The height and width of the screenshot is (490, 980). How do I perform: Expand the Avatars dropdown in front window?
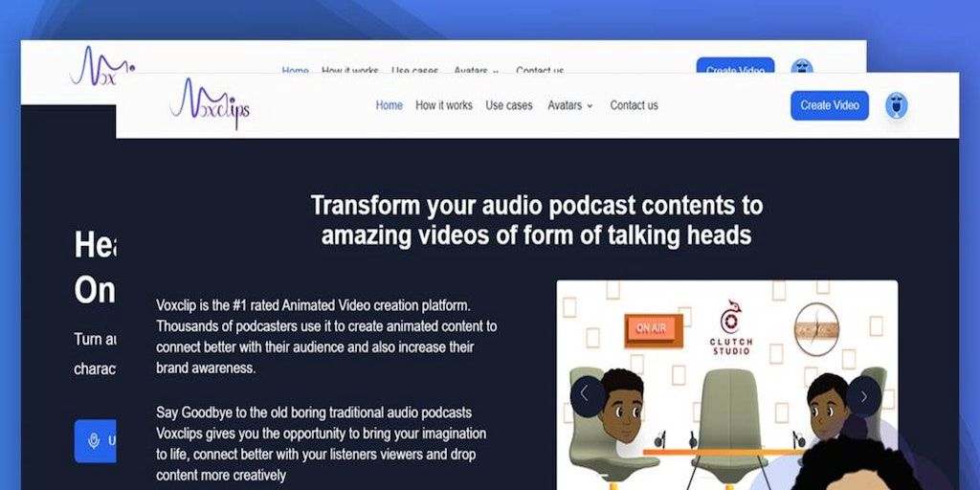(x=570, y=105)
